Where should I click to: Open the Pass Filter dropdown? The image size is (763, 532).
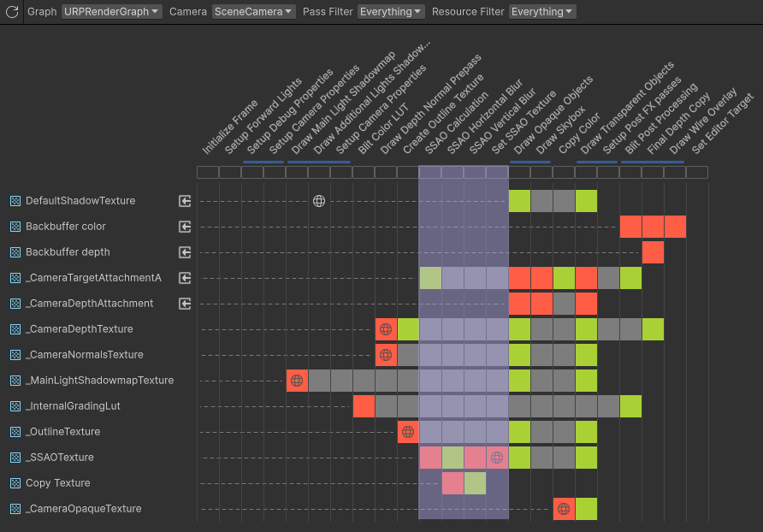390,11
